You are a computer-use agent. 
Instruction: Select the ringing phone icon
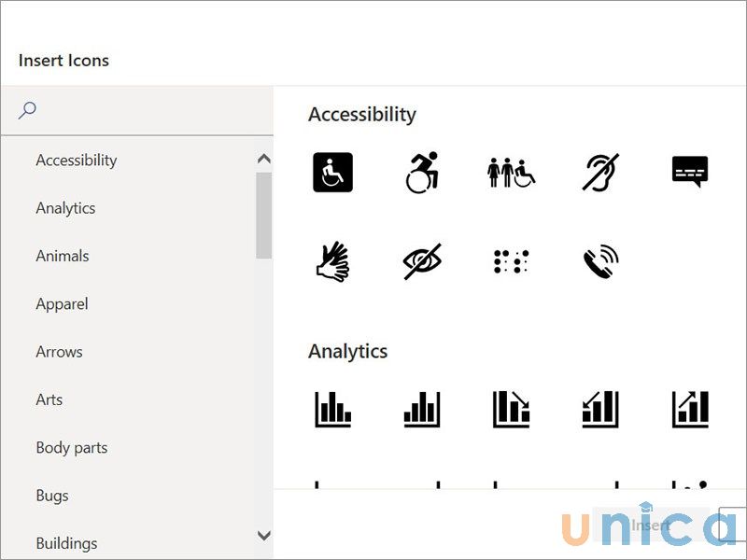click(599, 262)
